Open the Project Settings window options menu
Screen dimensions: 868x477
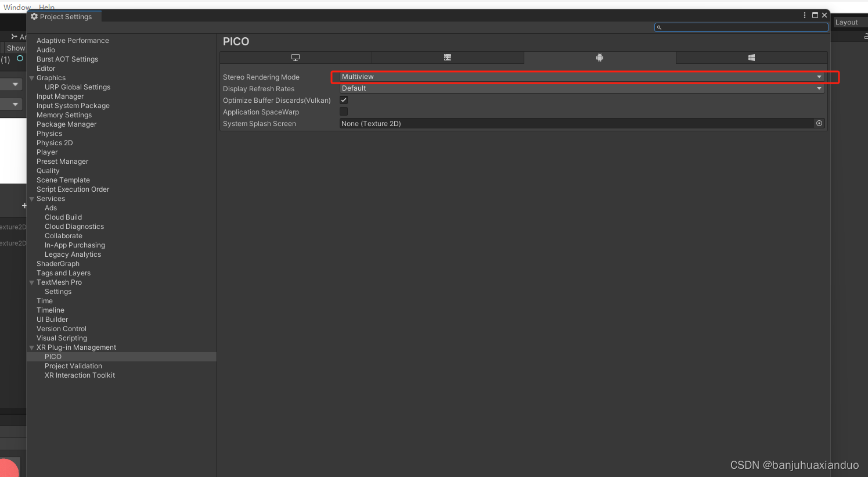click(x=805, y=15)
